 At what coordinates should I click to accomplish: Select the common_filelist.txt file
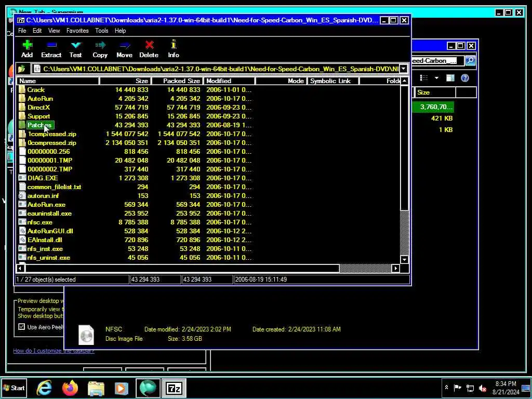point(54,187)
